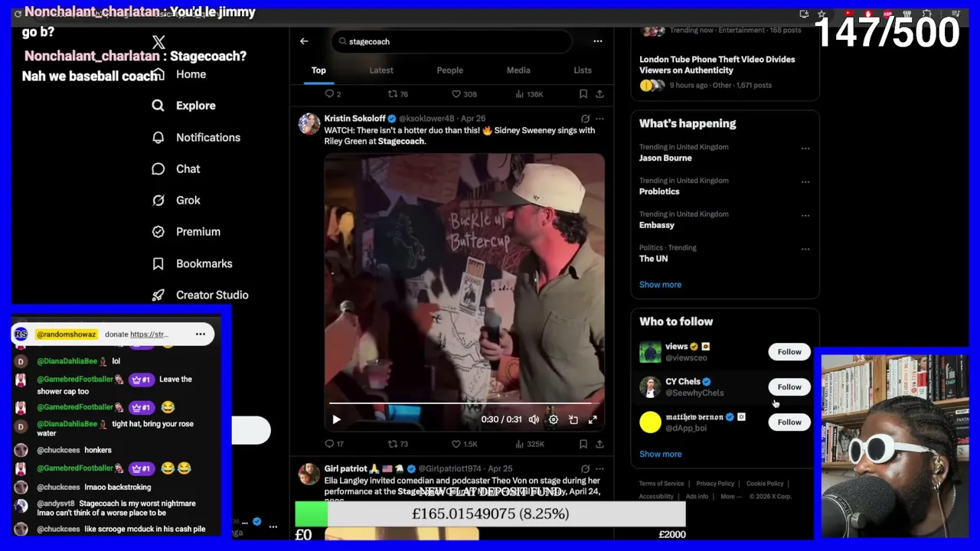Share Kristin Sokoloff's video post
This screenshot has width=980, height=551.
pyautogui.click(x=599, y=444)
